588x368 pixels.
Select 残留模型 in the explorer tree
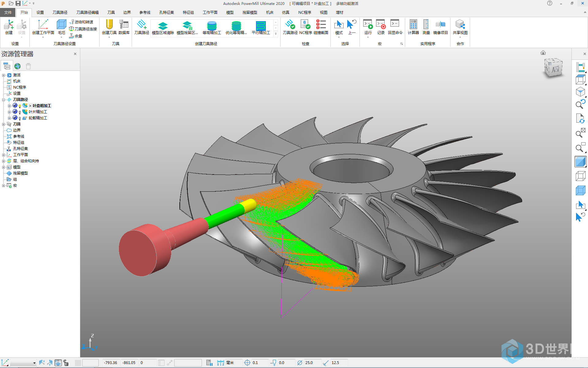click(x=20, y=173)
